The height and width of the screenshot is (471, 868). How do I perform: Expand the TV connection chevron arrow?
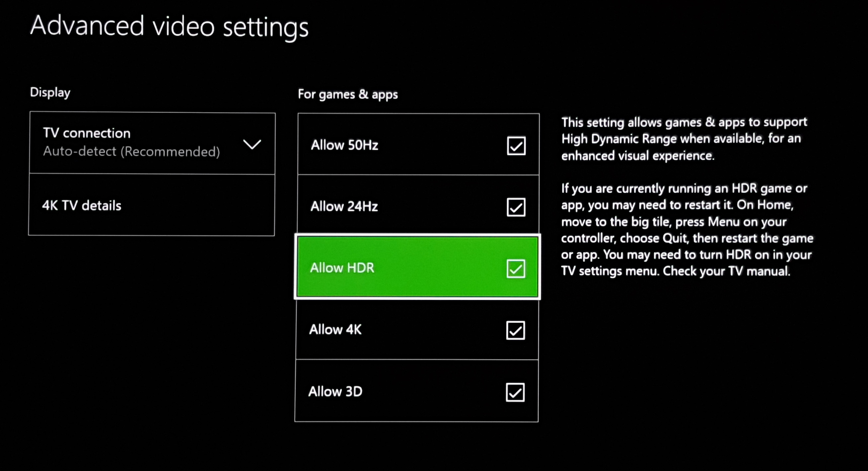(x=252, y=145)
